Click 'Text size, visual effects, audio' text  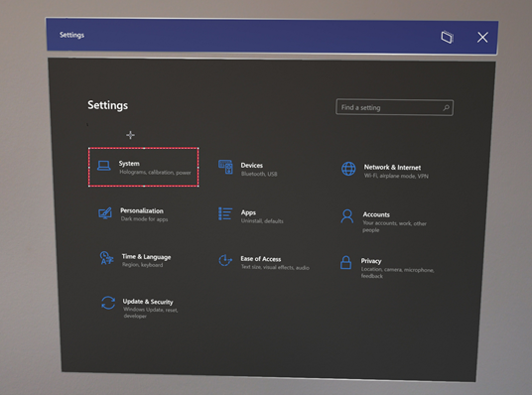point(275,267)
